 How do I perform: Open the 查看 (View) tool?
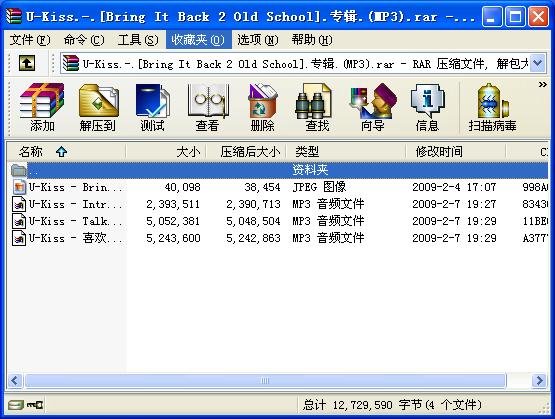pyautogui.click(x=208, y=108)
